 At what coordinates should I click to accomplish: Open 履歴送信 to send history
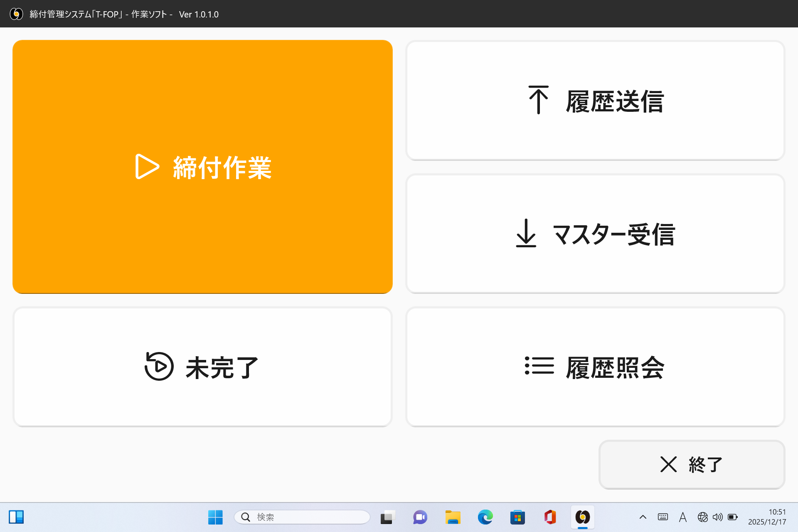point(594,100)
